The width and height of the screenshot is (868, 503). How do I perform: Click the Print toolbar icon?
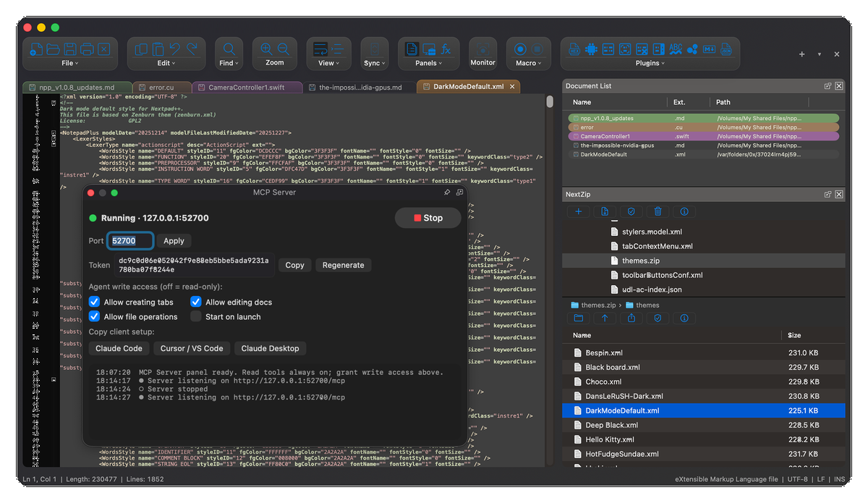click(87, 49)
